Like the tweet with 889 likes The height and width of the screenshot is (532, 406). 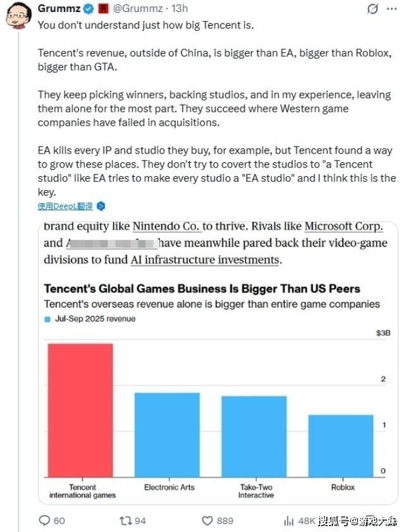click(x=207, y=521)
